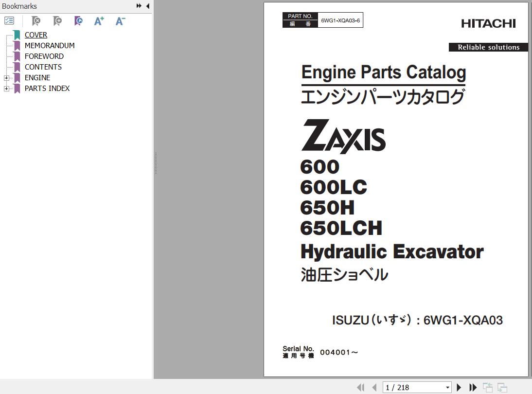Screen dimensions: 532x394
Task: Click the expand panel double-arrow icon
Action: (x=139, y=6)
